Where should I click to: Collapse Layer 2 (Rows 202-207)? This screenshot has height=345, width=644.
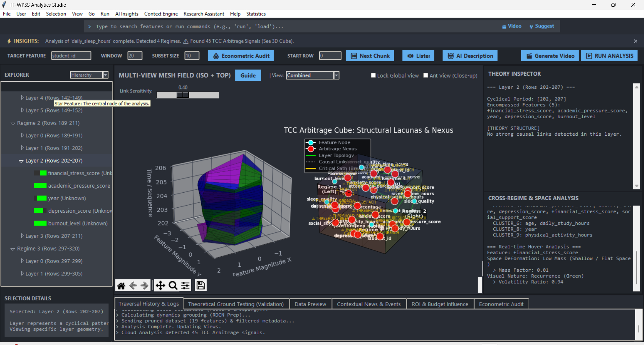21,161
